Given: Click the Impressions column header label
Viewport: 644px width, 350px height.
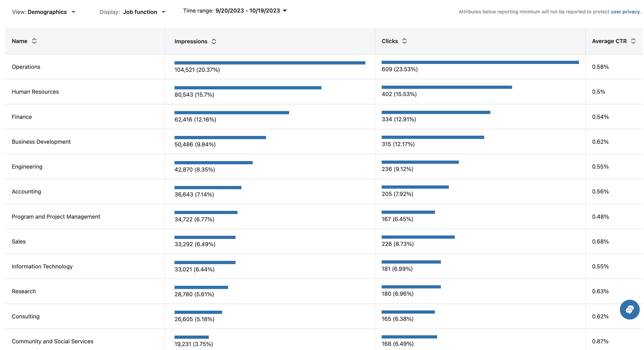Looking at the screenshot, I should 191,41.
